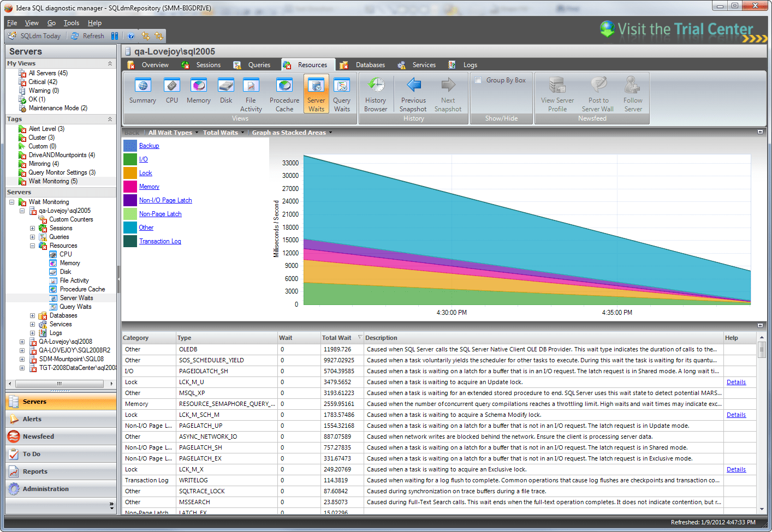Select the Procedure Cache view
The width and height of the screenshot is (772, 532).
tap(284, 93)
